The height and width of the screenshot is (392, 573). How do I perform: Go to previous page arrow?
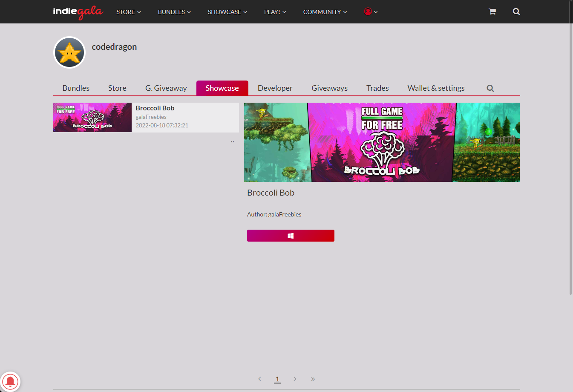point(259,379)
